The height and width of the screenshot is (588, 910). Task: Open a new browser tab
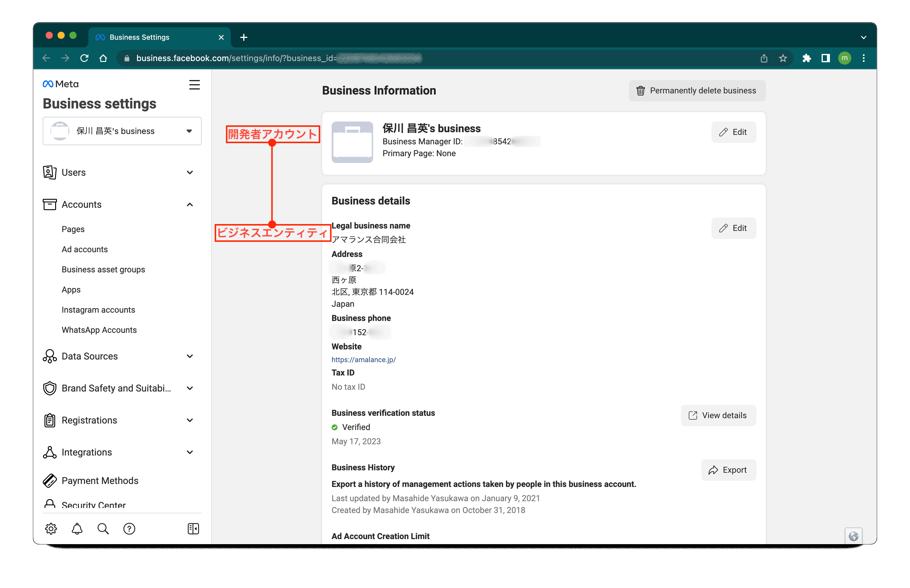coord(244,37)
